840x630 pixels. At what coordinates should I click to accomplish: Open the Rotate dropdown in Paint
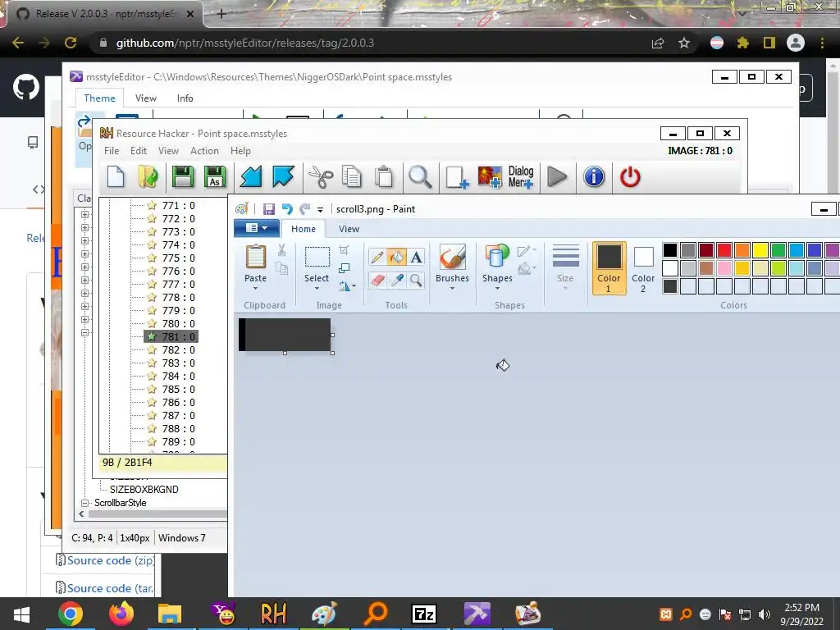coord(347,286)
